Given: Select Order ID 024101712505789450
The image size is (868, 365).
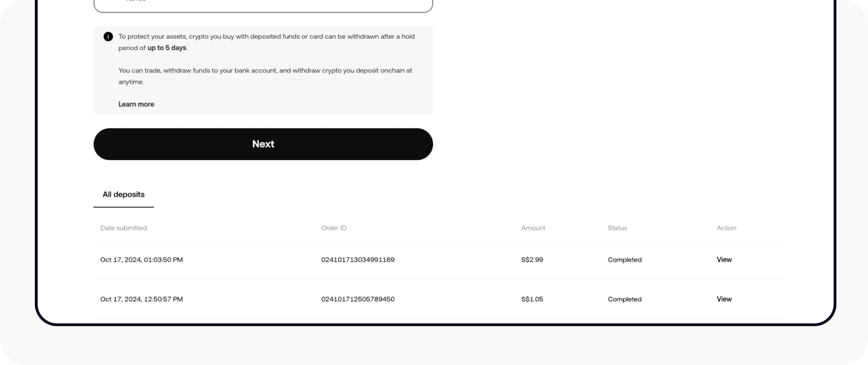Looking at the screenshot, I should 358,299.
